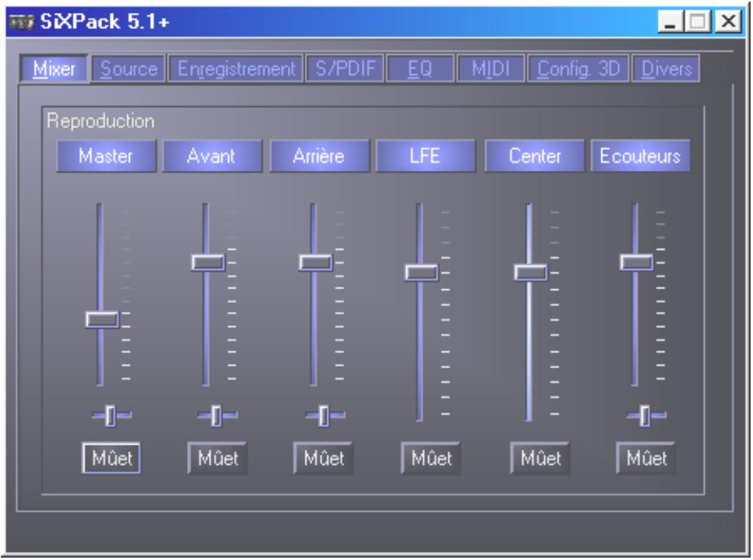Mute the Avant channel
This screenshot has height=560, width=753.
coord(218,458)
